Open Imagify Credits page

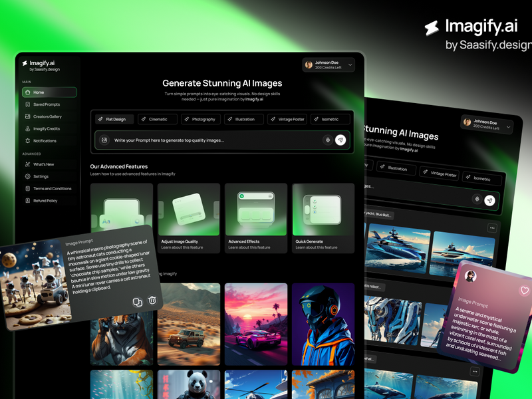pyautogui.click(x=49, y=129)
